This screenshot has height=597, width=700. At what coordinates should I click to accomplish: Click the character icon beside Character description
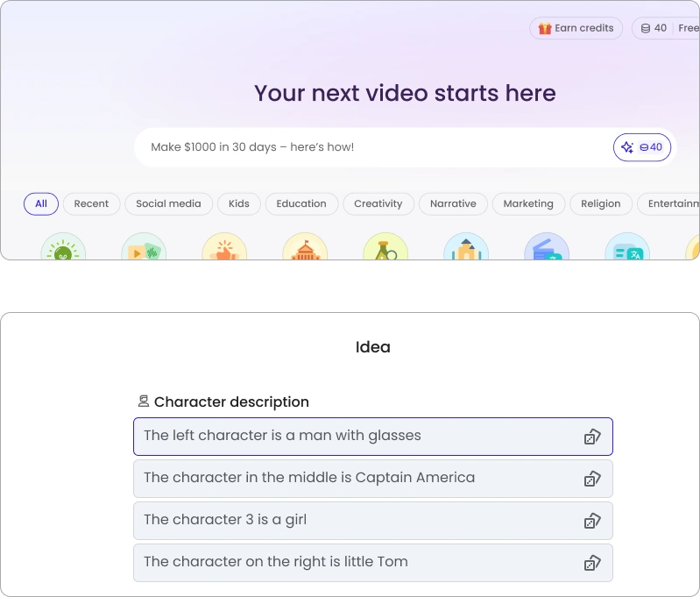144,402
